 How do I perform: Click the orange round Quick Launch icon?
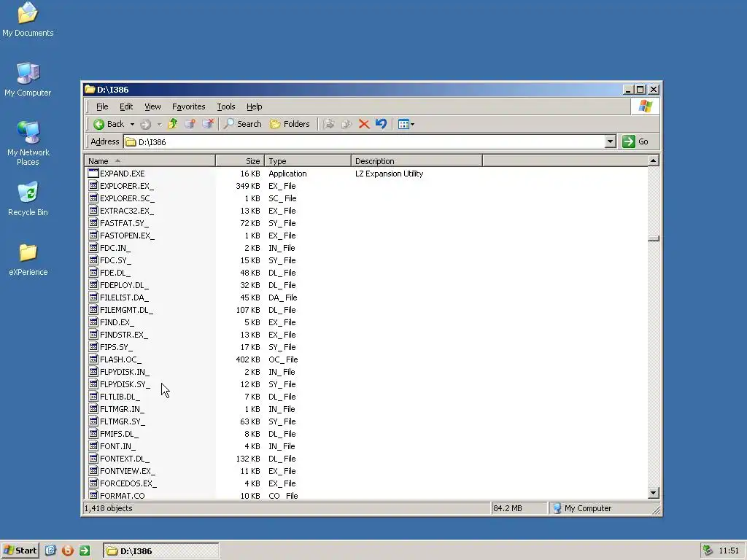point(68,551)
